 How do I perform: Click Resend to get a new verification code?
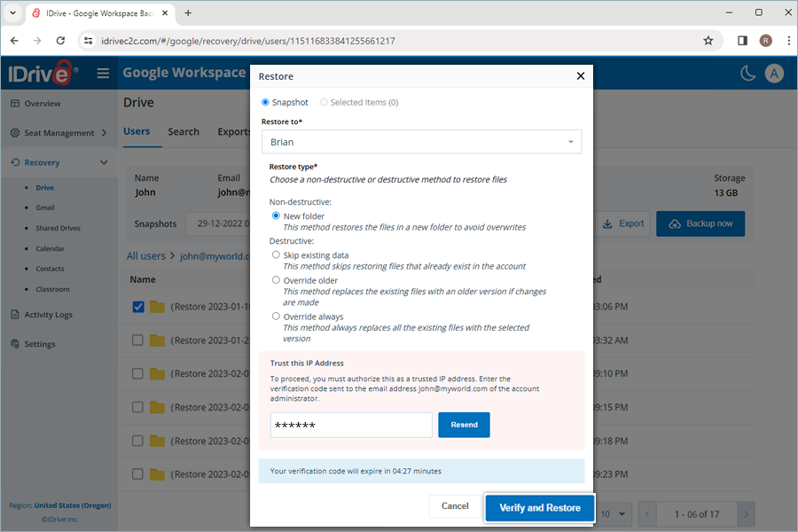pyautogui.click(x=464, y=425)
